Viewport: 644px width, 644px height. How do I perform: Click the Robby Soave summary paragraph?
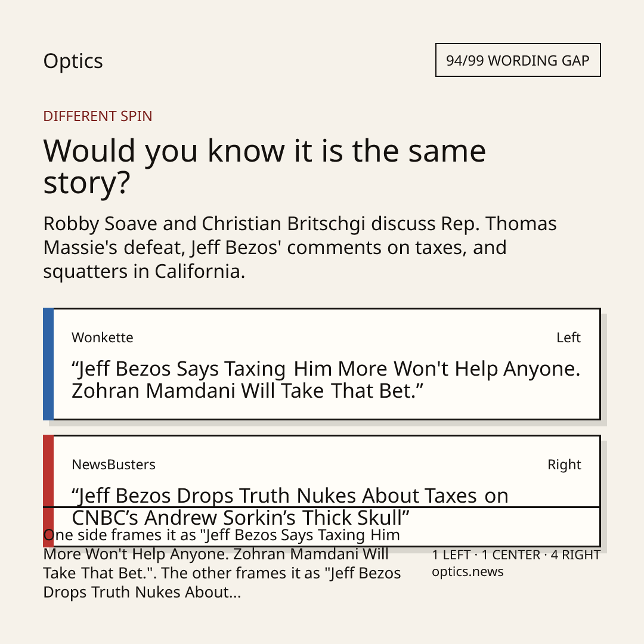300,247
